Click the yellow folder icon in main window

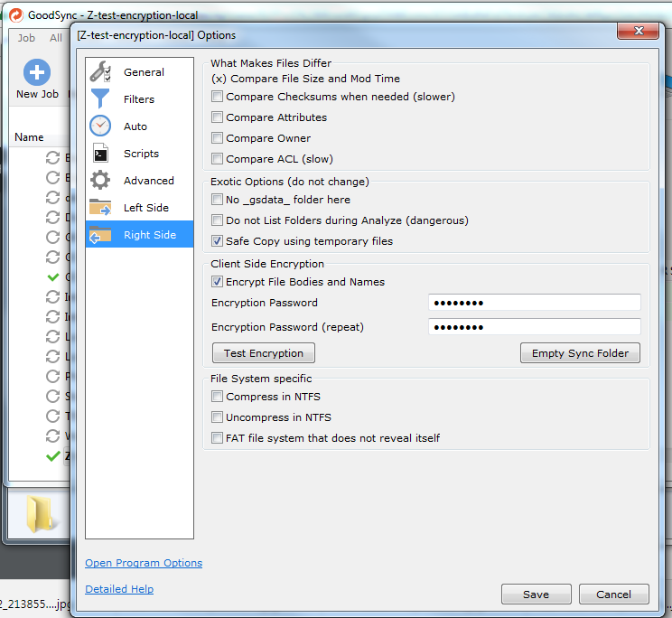point(40,514)
